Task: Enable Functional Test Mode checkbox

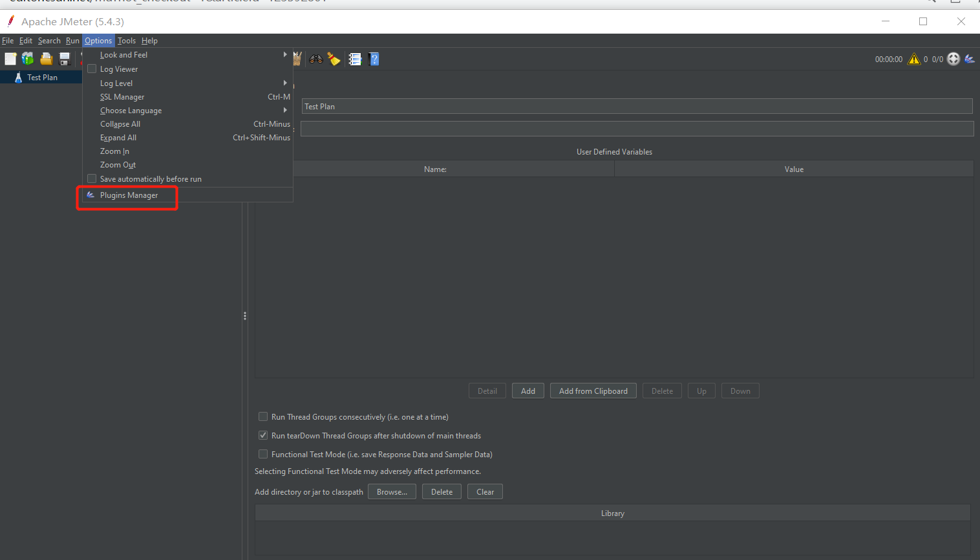Action: 263,454
